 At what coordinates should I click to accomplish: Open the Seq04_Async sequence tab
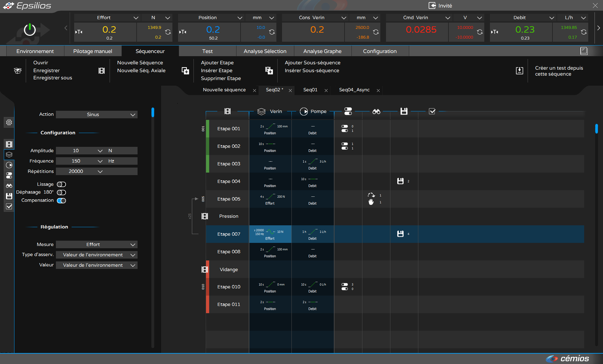click(x=354, y=90)
